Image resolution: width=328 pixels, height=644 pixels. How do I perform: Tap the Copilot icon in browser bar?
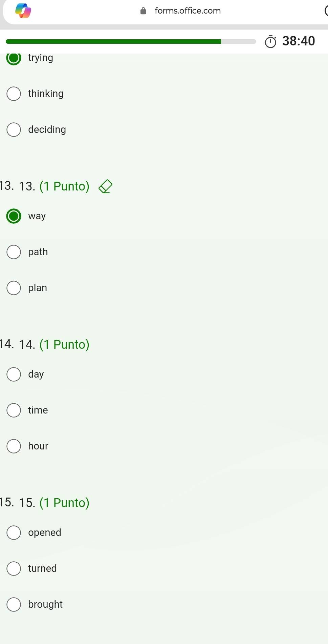(23, 11)
